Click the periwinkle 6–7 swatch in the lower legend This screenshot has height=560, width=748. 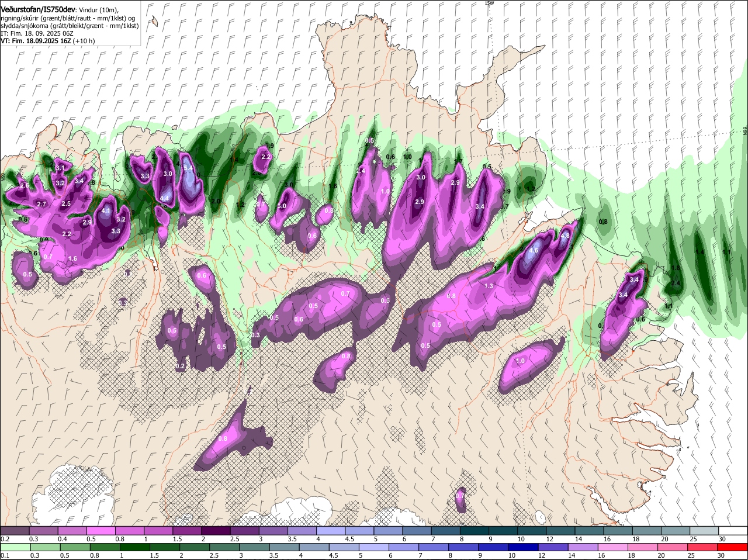[x=405, y=547]
